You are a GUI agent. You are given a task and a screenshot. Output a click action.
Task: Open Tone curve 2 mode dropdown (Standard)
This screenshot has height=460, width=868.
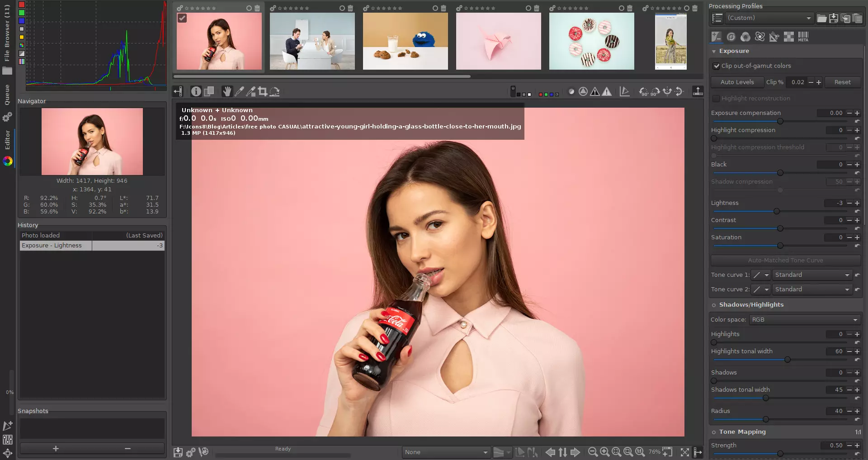point(812,289)
